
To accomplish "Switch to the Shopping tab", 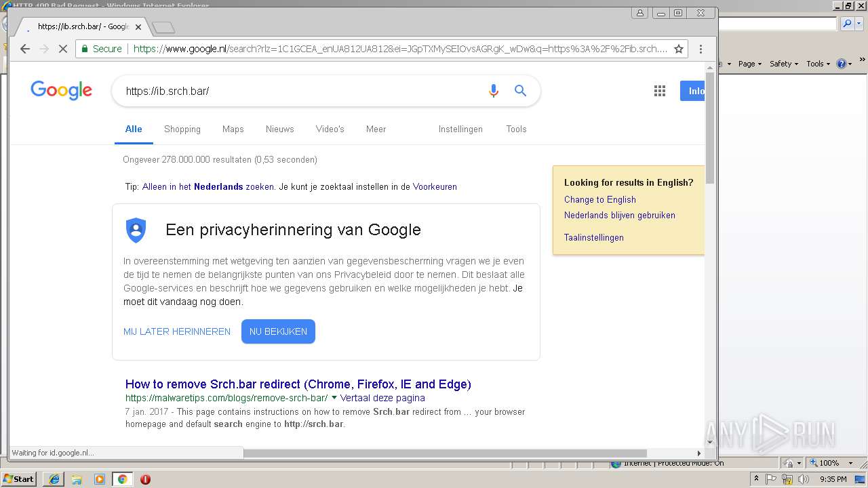I will [182, 129].
